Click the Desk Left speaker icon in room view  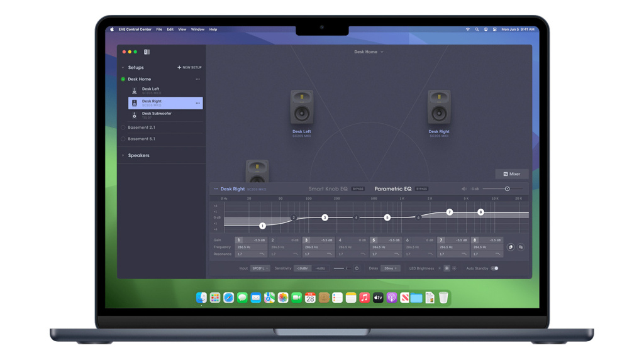click(x=302, y=107)
